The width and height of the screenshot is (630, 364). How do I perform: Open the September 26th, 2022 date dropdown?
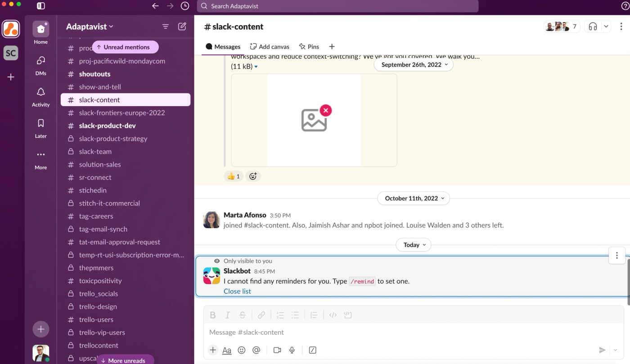point(414,64)
